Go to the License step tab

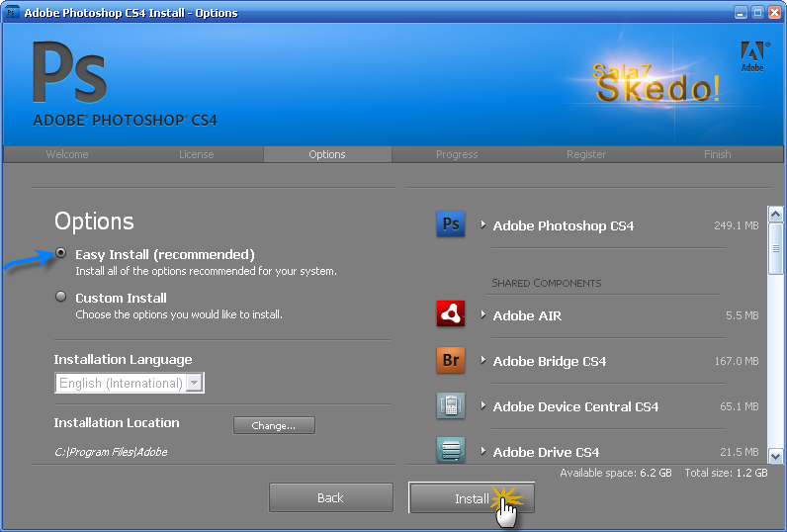(196, 154)
